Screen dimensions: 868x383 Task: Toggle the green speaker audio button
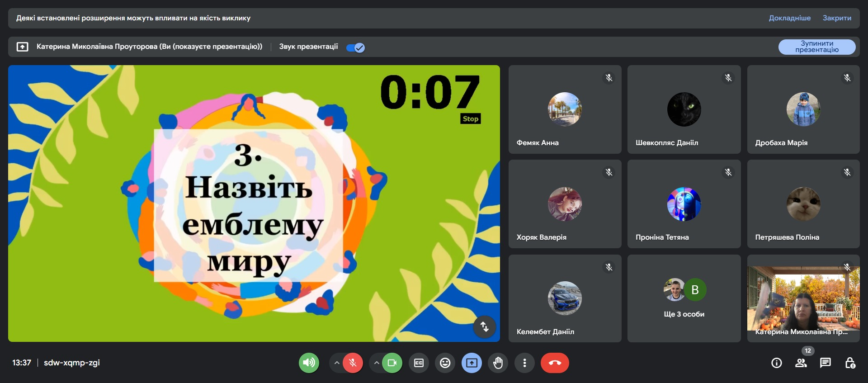(309, 363)
